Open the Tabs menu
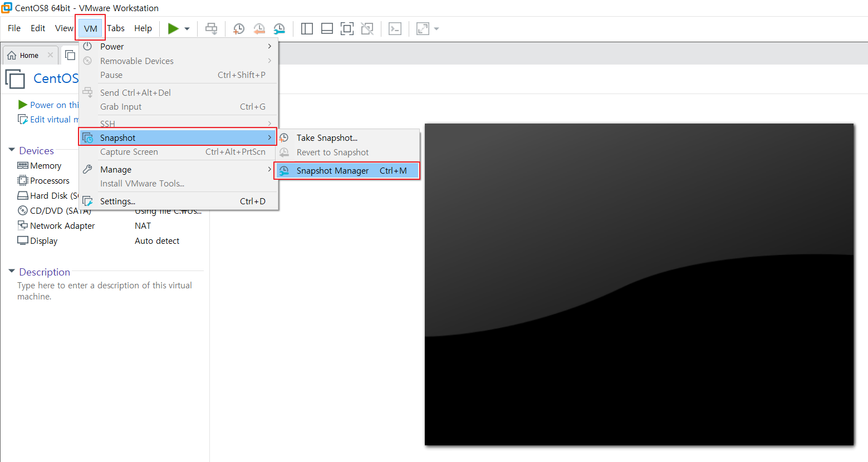 (x=116, y=28)
